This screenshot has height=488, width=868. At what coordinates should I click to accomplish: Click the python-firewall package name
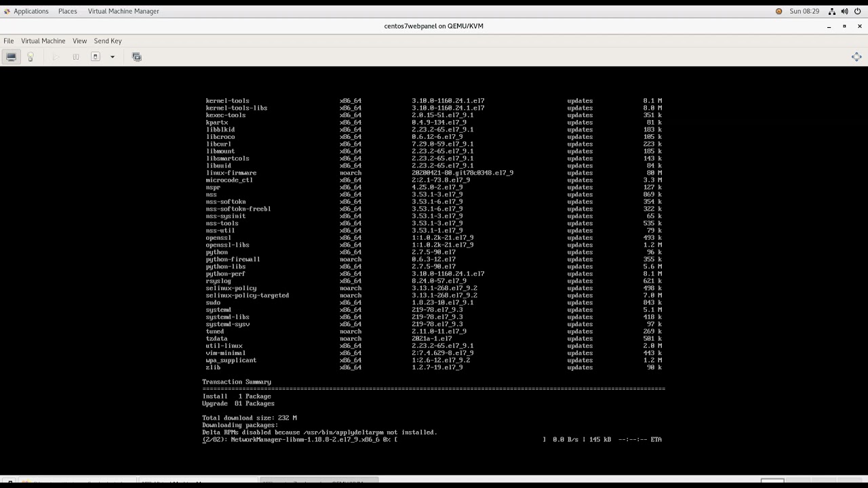pos(233,259)
